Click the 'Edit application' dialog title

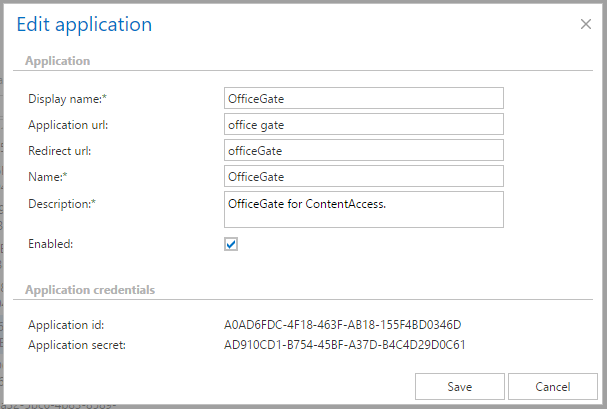click(x=85, y=24)
